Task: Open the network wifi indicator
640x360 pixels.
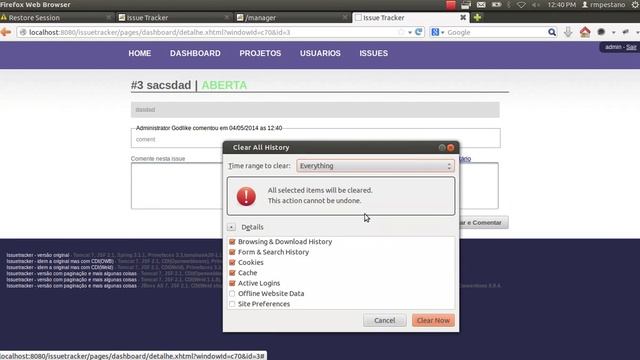Action: pos(521,5)
